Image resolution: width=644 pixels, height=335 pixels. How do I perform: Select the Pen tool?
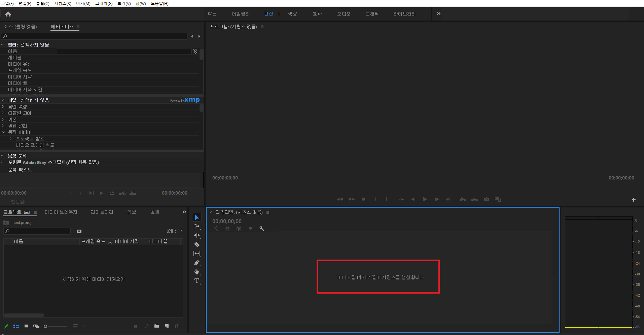click(x=197, y=263)
